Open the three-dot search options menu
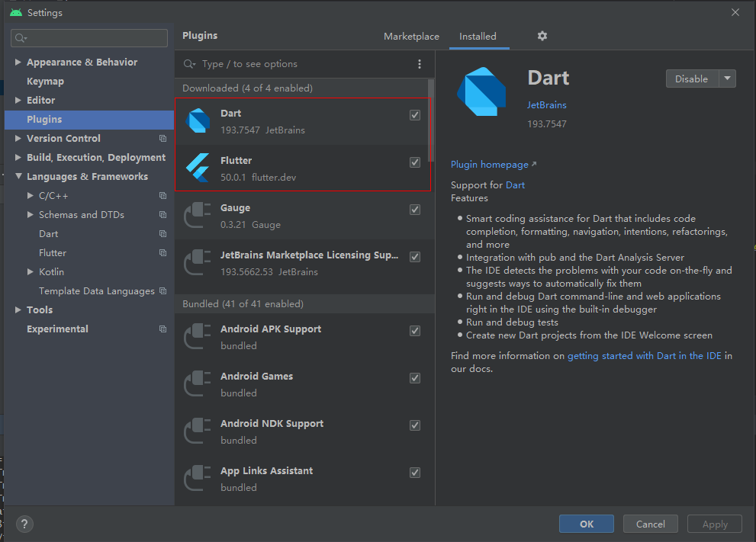Screen dimensions: 756x542 coord(420,64)
